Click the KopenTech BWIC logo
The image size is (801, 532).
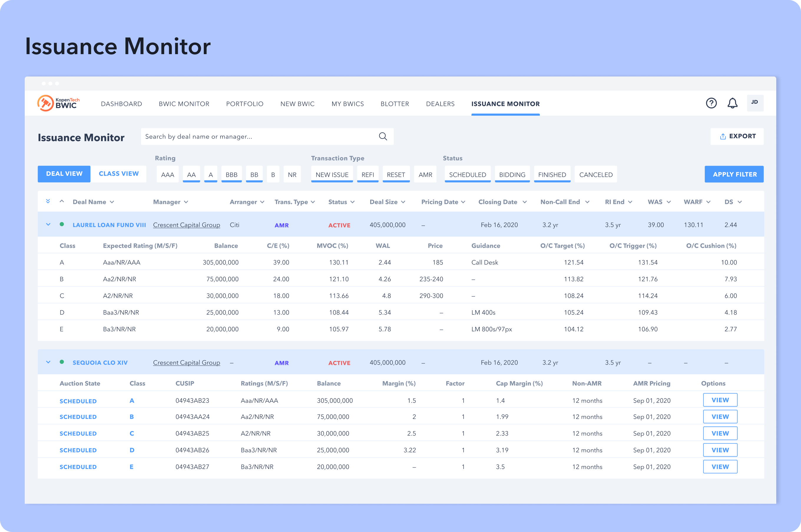(58, 103)
